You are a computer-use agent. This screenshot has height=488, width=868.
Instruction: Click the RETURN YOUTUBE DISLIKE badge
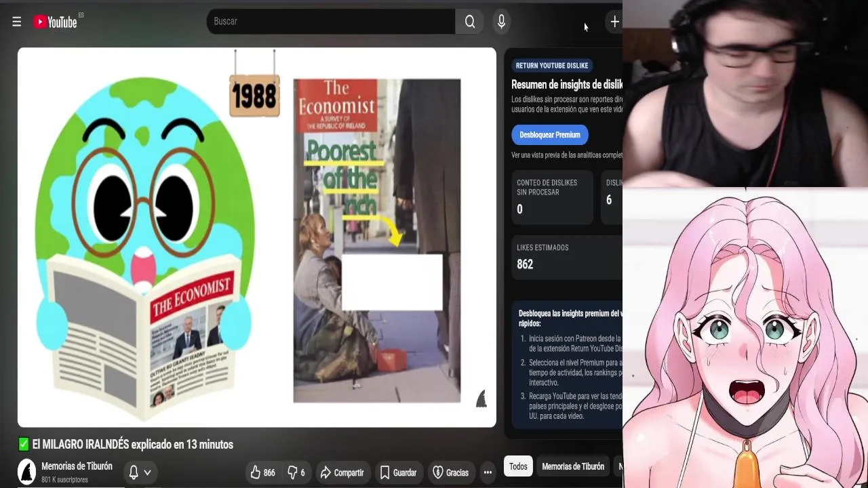tap(552, 66)
